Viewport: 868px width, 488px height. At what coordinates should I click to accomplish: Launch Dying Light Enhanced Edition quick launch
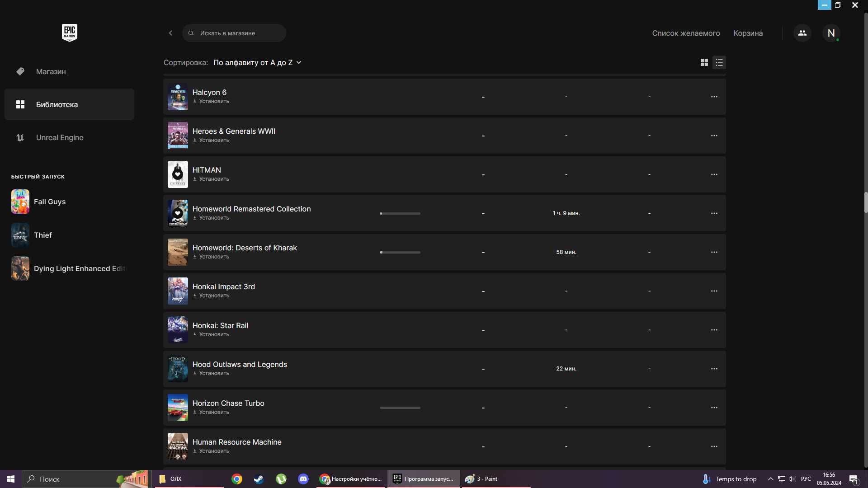click(x=69, y=268)
